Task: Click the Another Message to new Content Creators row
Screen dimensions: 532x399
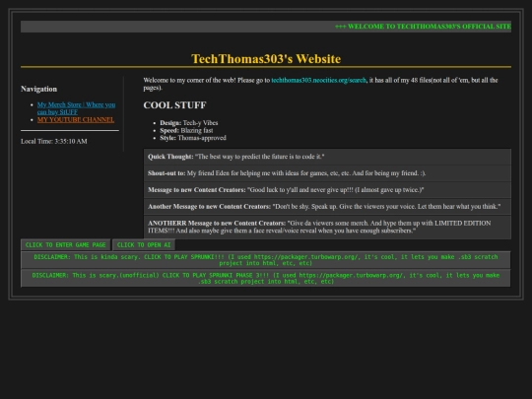Action: tap(327, 206)
